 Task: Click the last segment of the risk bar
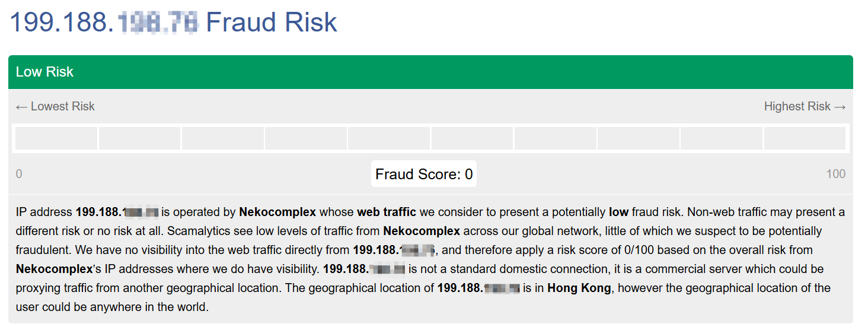tap(805, 138)
